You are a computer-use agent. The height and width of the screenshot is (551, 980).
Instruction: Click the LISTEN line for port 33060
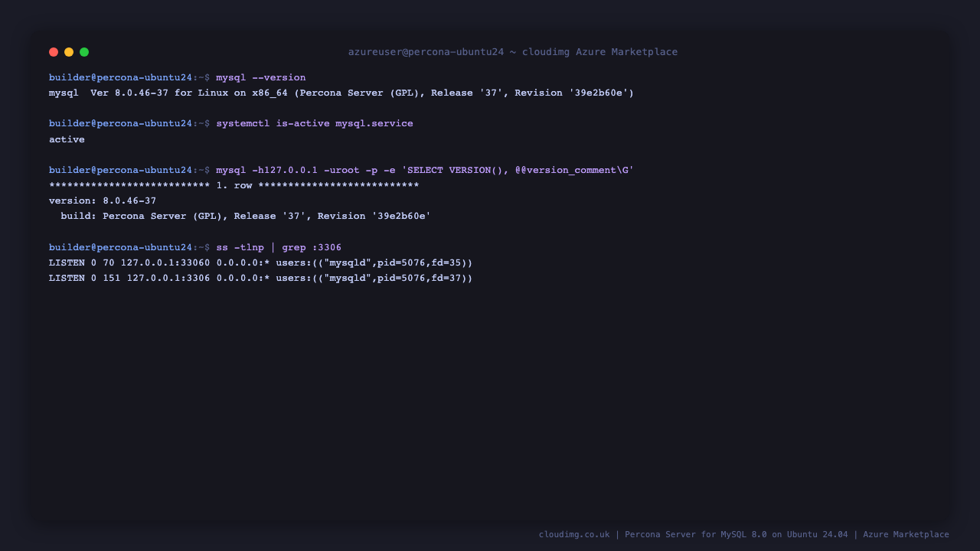tap(261, 262)
